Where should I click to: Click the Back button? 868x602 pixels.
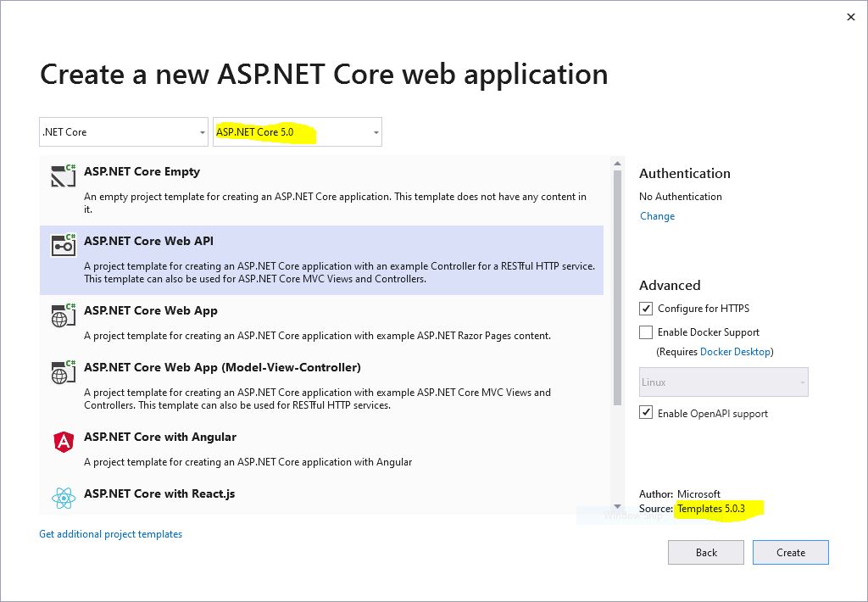705,552
